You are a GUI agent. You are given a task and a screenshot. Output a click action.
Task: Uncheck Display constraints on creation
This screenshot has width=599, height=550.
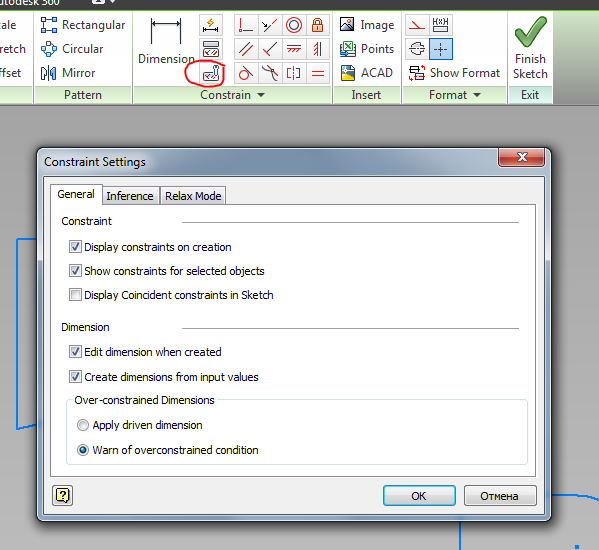[75, 247]
